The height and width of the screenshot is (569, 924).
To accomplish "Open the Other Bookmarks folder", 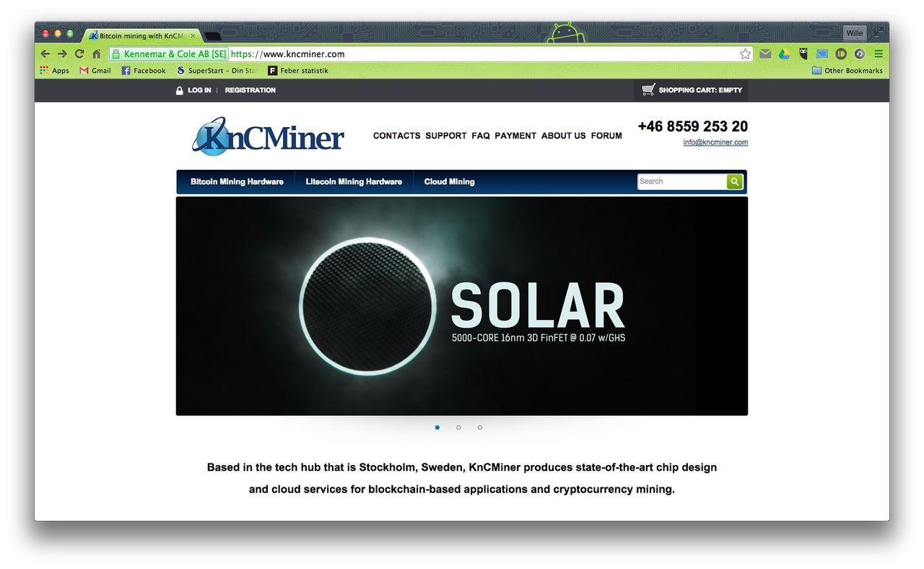I will (847, 71).
